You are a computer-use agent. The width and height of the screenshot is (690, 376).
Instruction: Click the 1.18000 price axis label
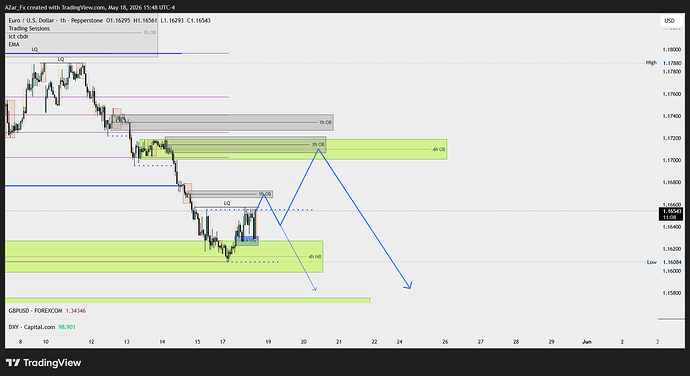672,50
